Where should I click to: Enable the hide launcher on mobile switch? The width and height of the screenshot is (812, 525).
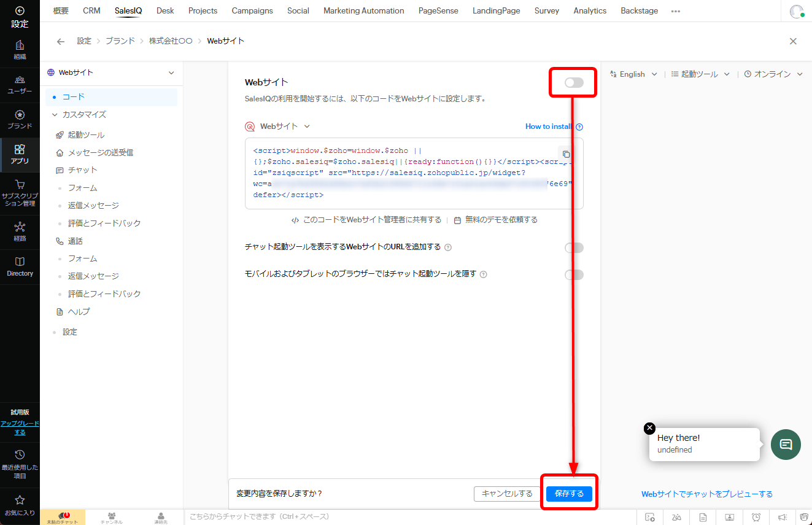click(x=574, y=274)
